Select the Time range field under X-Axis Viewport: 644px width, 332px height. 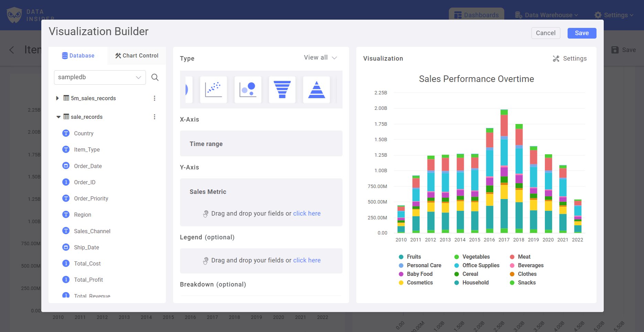tap(261, 144)
